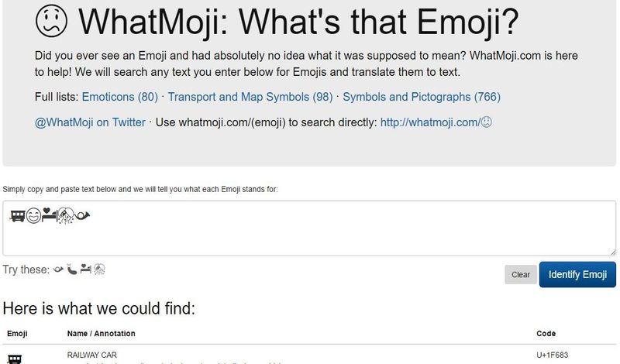
Task: Open Symbols and Pictographs (766) list
Action: click(x=422, y=97)
